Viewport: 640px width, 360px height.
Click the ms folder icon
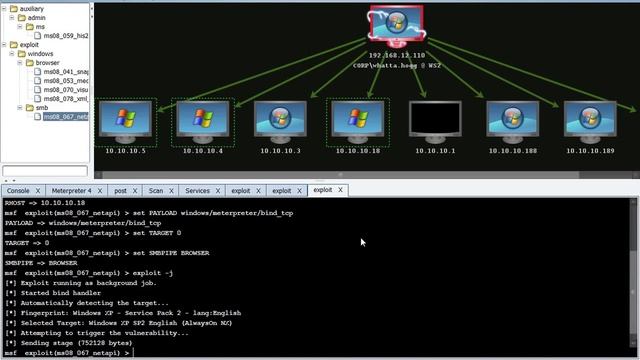[30, 27]
